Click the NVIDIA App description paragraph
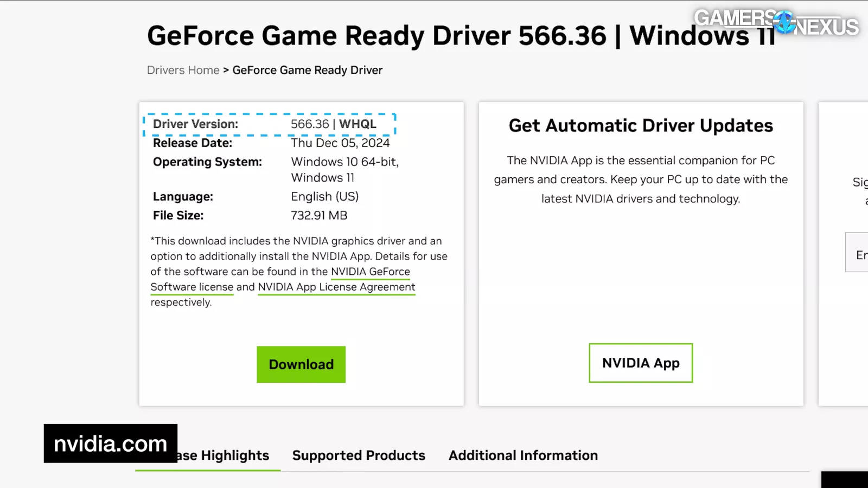Screen dimensions: 868x488 (641, 179)
